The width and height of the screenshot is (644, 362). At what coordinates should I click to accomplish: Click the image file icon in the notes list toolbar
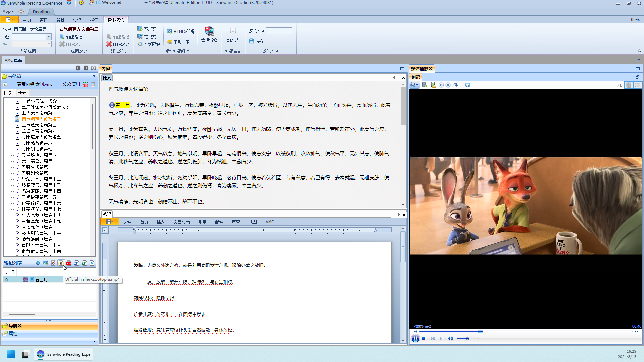point(92,263)
